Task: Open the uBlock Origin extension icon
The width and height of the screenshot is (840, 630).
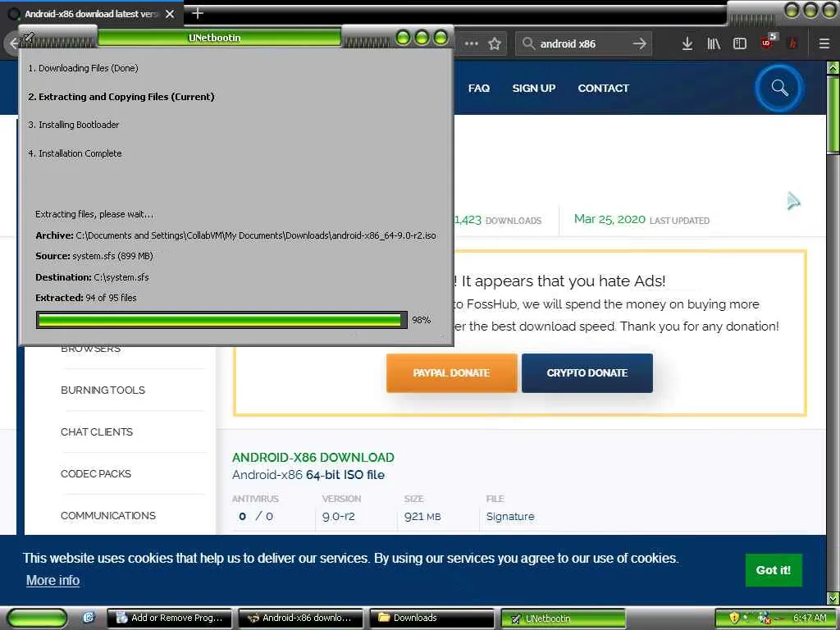Action: (x=768, y=42)
